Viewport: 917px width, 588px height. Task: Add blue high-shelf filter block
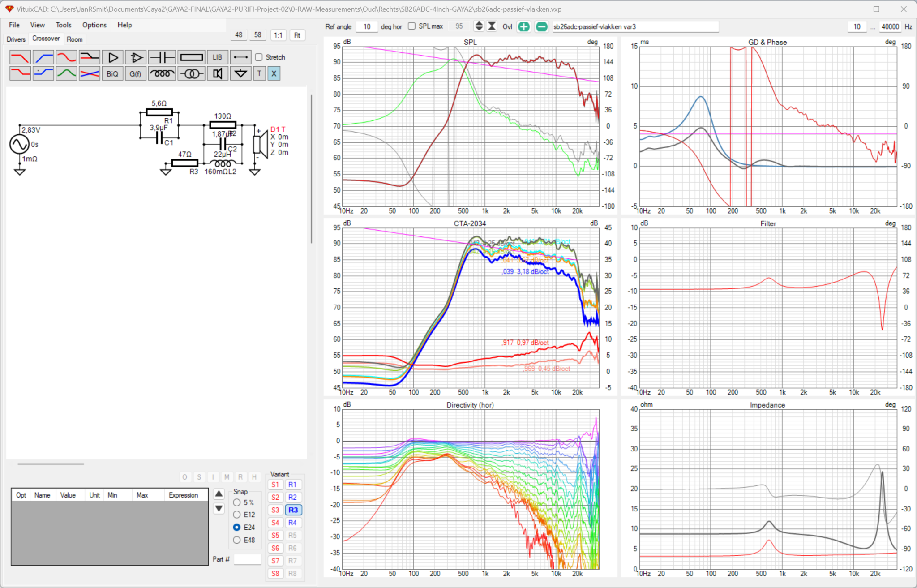(43, 73)
